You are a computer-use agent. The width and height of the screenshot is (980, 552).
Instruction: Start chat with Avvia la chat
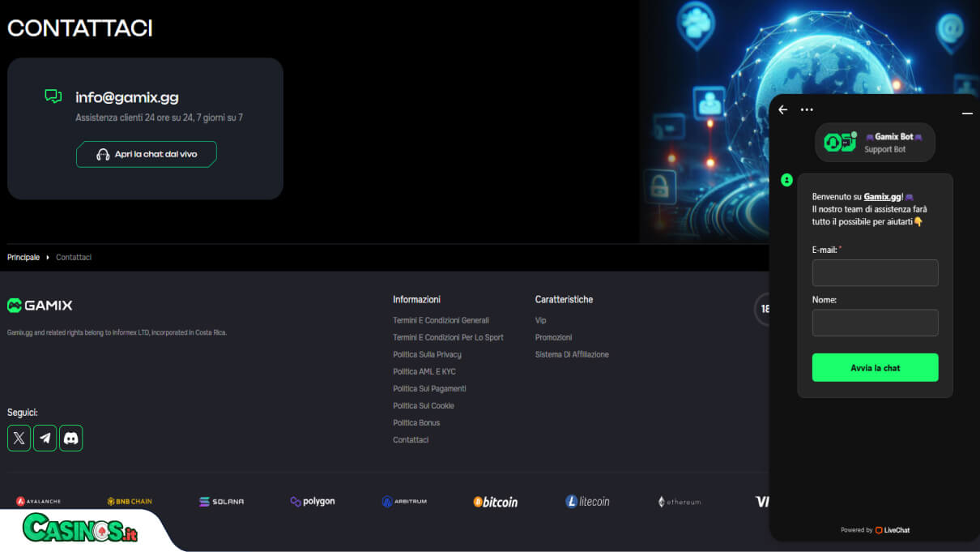point(876,367)
